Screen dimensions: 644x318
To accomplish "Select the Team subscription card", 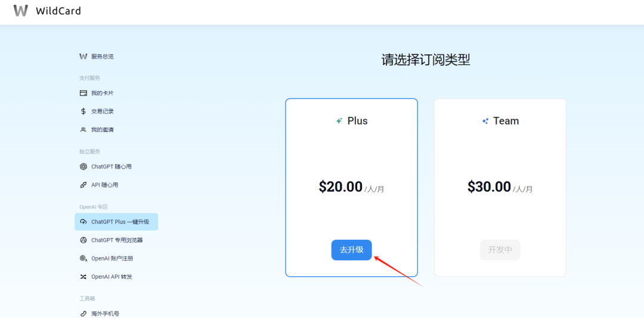I will 500,187.
